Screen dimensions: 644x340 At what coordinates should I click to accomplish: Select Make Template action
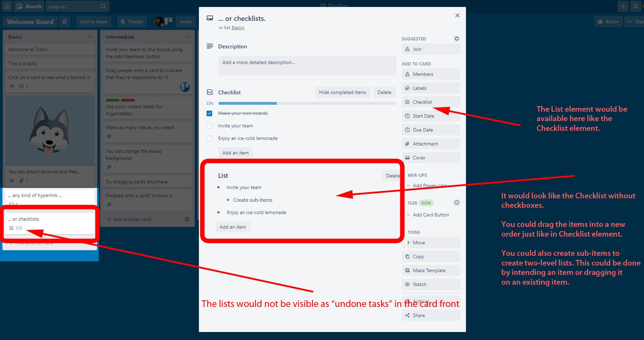431,270
